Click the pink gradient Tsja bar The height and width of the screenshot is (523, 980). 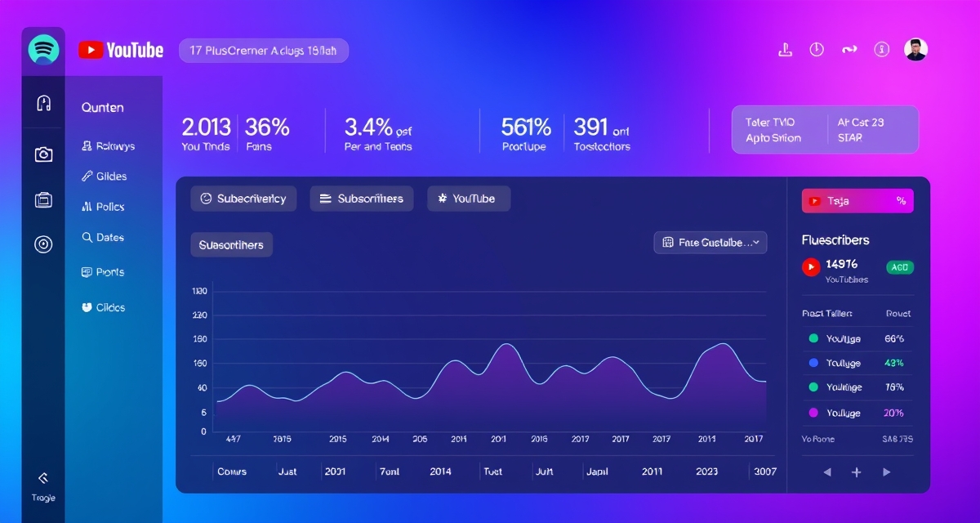point(857,201)
